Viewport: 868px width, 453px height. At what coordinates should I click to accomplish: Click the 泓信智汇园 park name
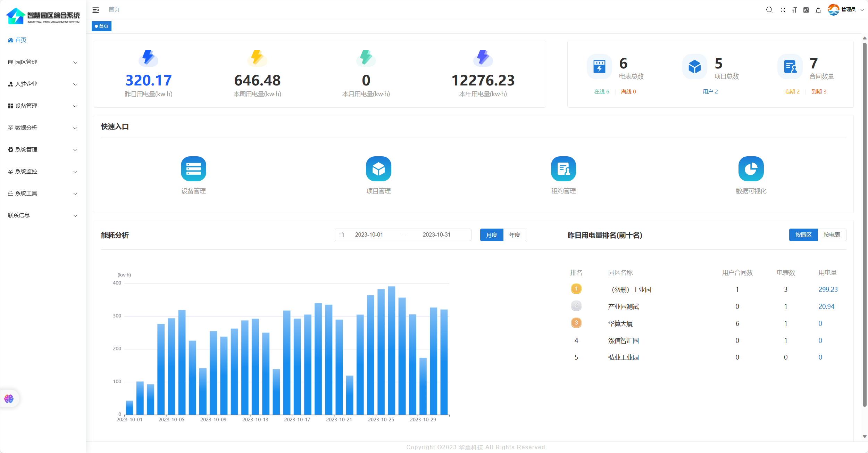tap(624, 340)
